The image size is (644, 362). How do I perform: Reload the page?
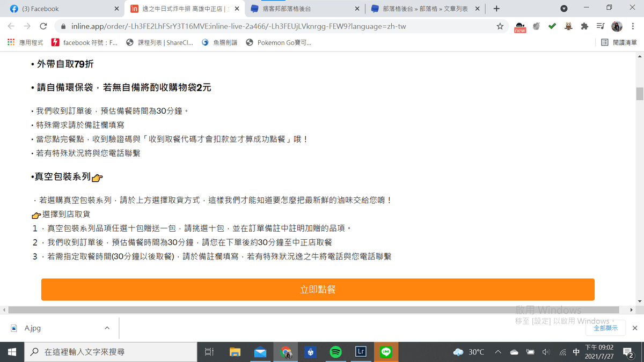43,26
